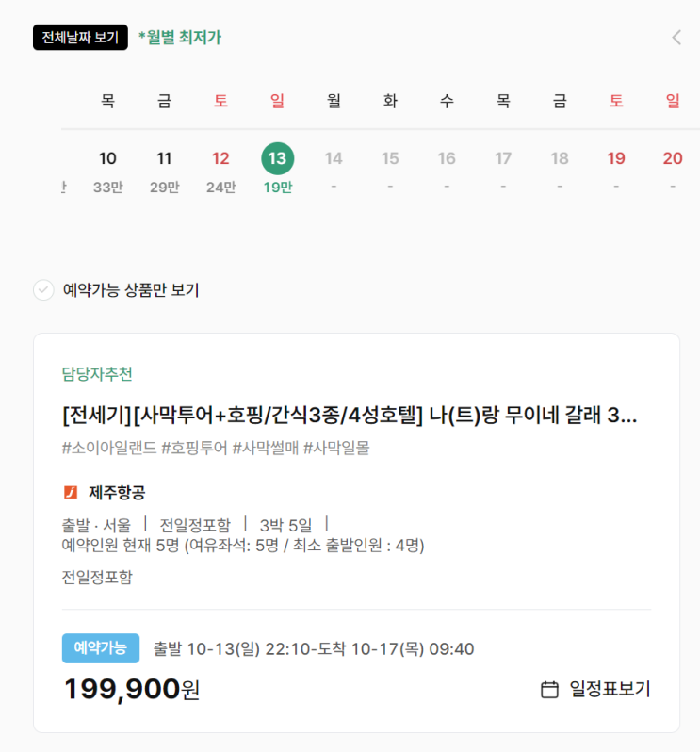Choose Saturday 19 in calendar strip
The image size is (700, 752).
(616, 159)
